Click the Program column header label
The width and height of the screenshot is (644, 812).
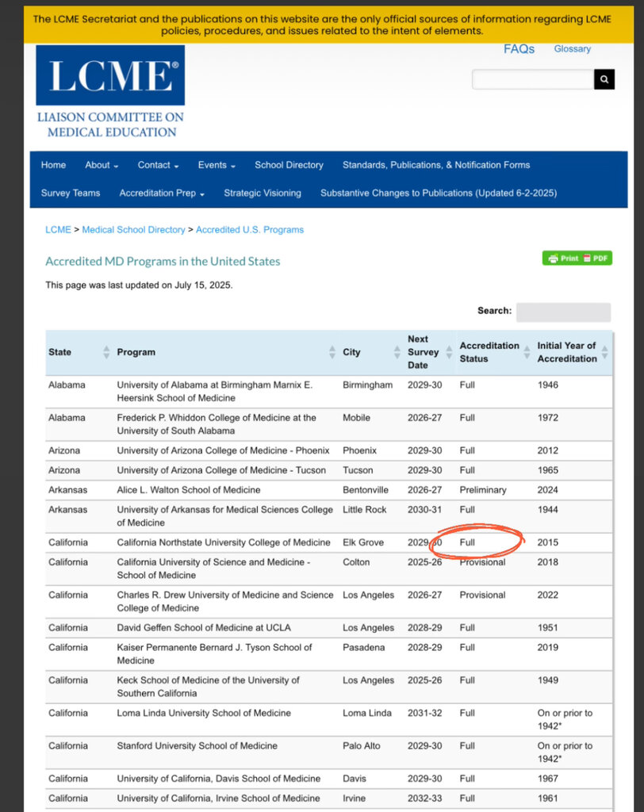[136, 352]
